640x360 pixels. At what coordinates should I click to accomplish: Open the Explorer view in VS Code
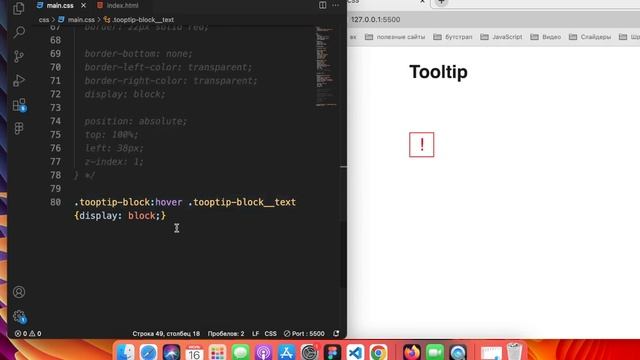pyautogui.click(x=19, y=8)
